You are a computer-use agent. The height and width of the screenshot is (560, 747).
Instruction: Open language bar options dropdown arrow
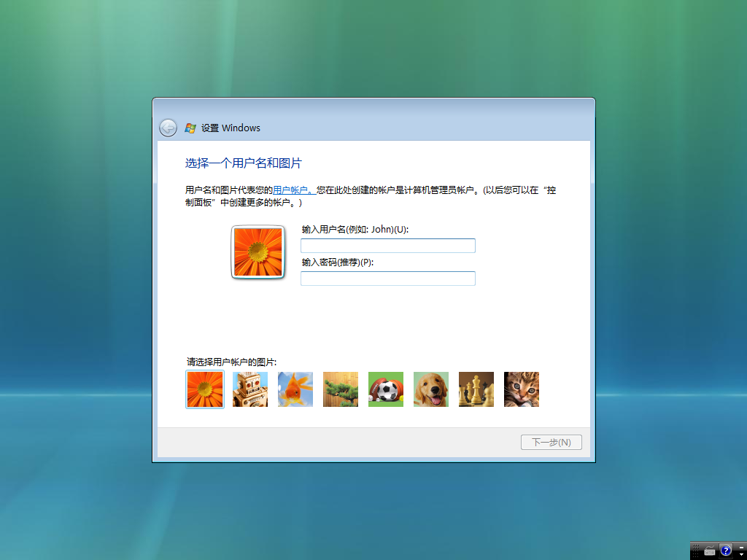(741, 554)
